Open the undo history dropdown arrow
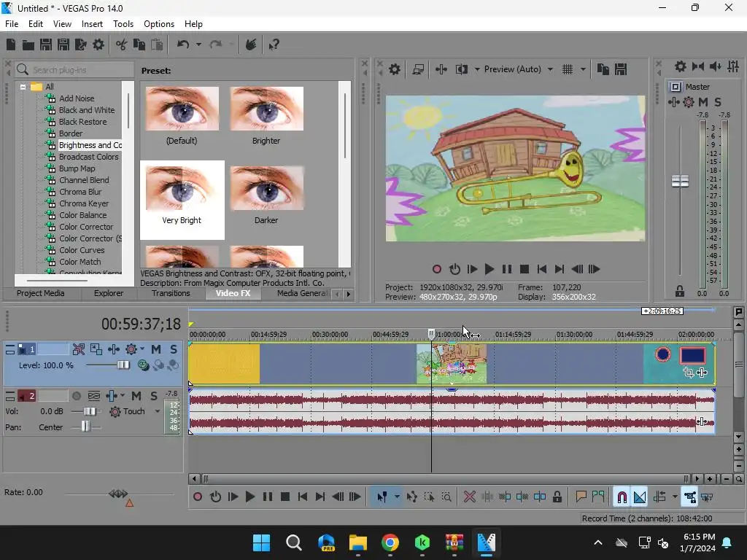 click(x=198, y=44)
